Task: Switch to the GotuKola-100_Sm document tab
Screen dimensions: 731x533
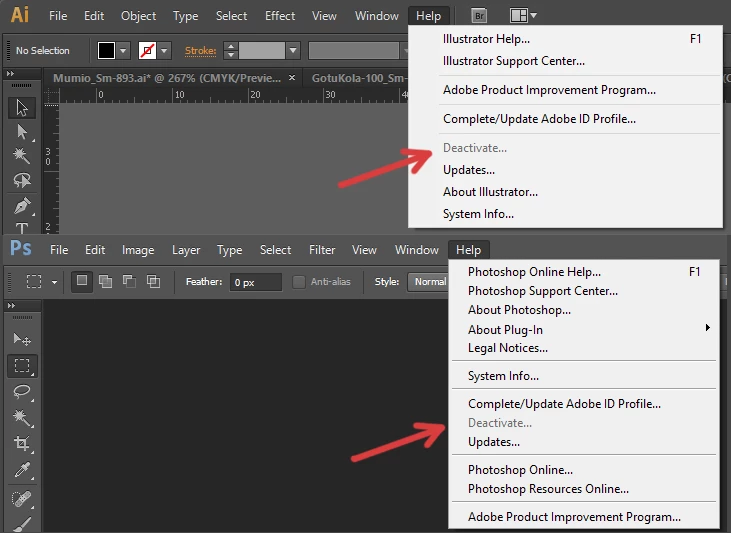Action: point(357,78)
